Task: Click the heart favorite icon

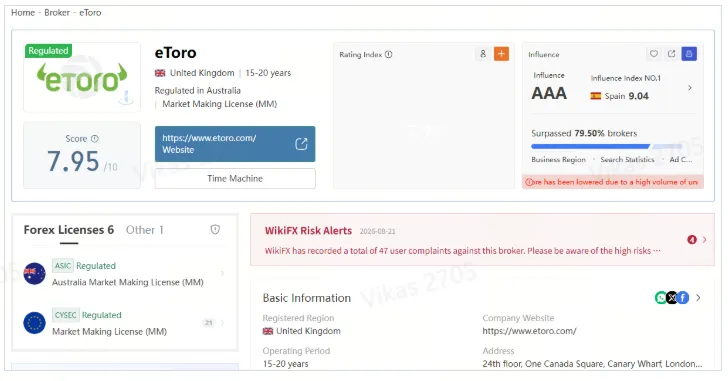Action: pos(654,54)
